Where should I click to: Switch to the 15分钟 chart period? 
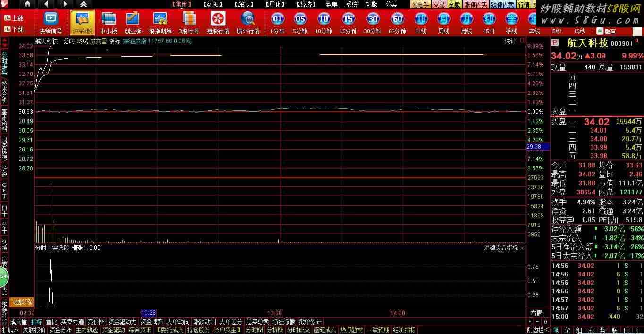[348, 23]
